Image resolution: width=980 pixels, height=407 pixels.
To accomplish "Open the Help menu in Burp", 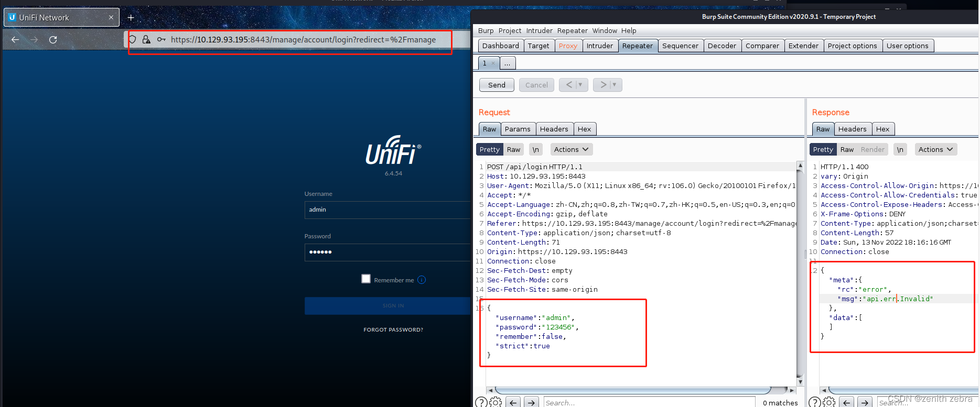I will point(629,31).
